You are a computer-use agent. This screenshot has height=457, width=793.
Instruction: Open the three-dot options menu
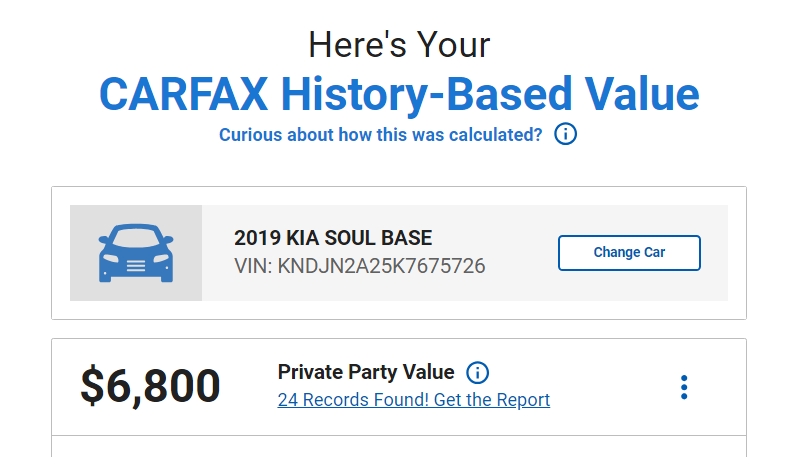click(x=684, y=387)
